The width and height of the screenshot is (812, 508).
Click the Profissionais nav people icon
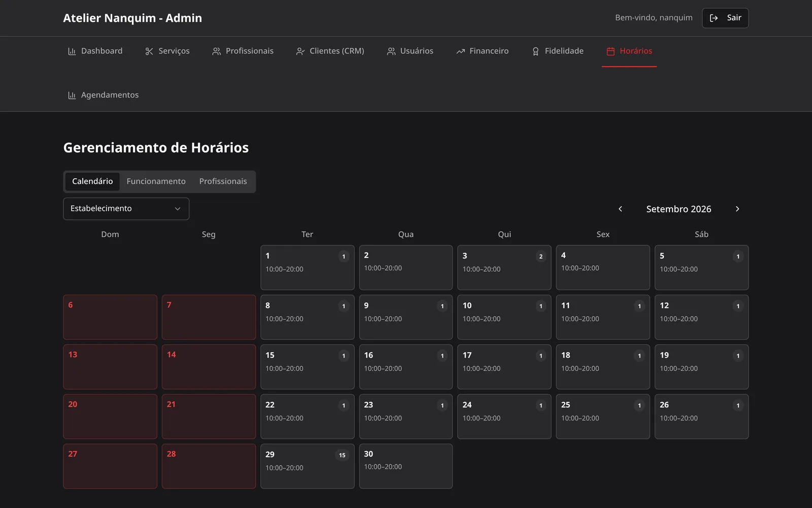[217, 51]
